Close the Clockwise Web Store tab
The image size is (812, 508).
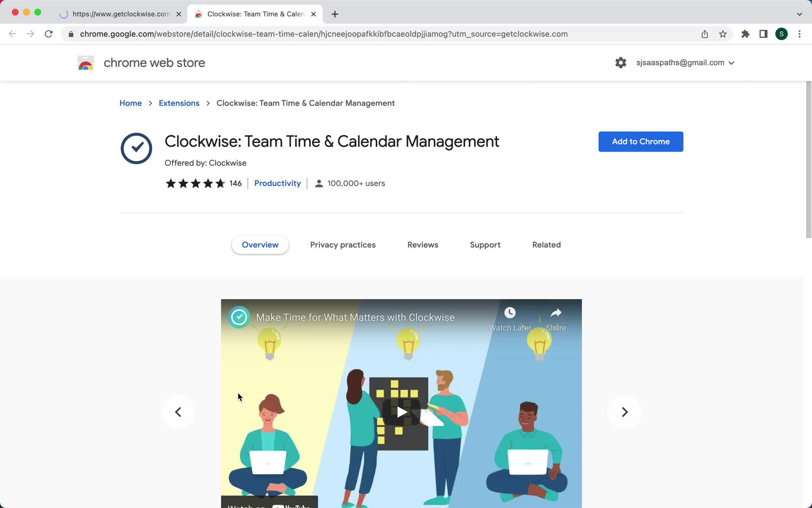click(313, 14)
